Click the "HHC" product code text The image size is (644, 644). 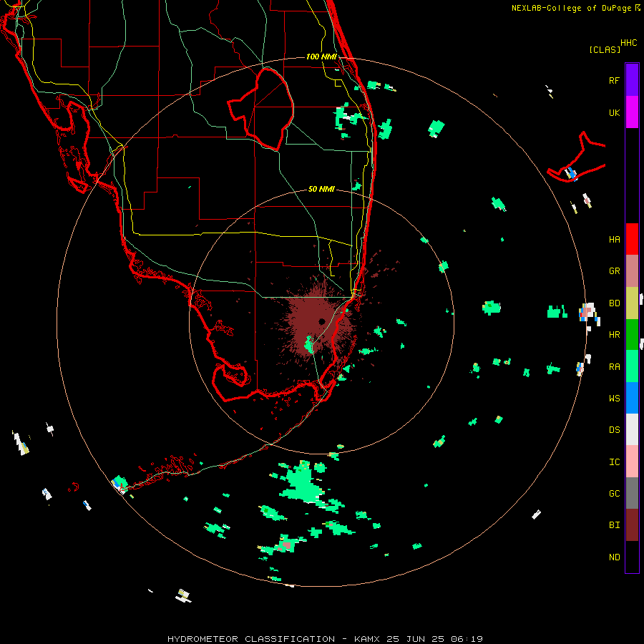(x=628, y=43)
